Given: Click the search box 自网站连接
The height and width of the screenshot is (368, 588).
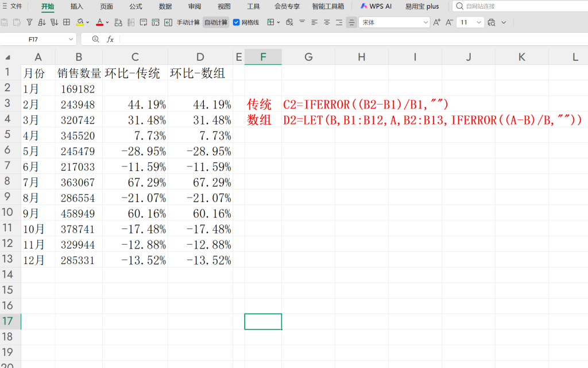Looking at the screenshot, I should [521, 6].
